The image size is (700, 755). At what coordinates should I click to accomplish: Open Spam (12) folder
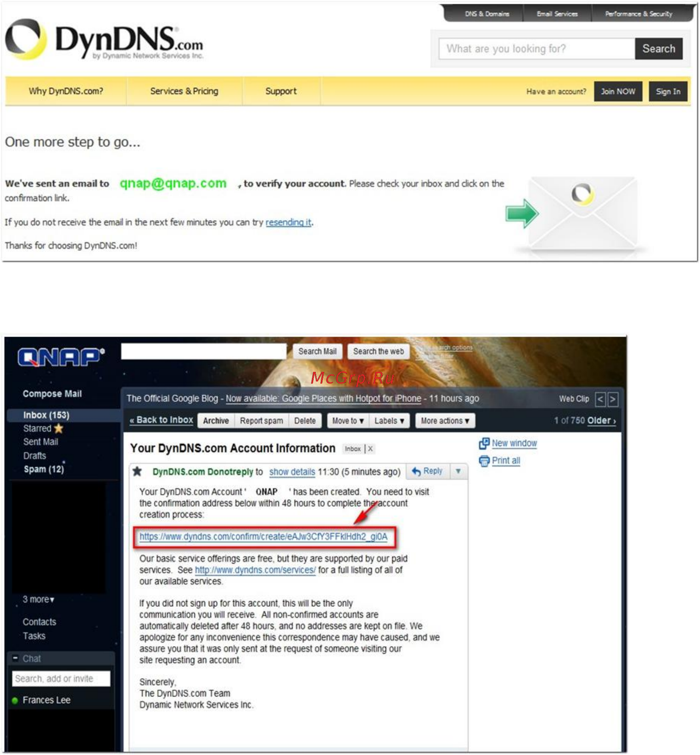point(44,469)
